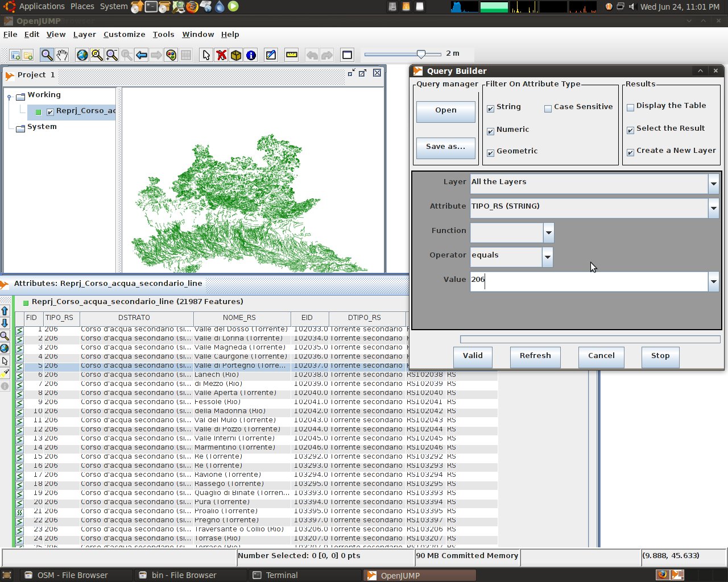Select the yellow ruler Measure tool
Image resolution: width=728 pixels, height=582 pixels.
[x=291, y=55]
